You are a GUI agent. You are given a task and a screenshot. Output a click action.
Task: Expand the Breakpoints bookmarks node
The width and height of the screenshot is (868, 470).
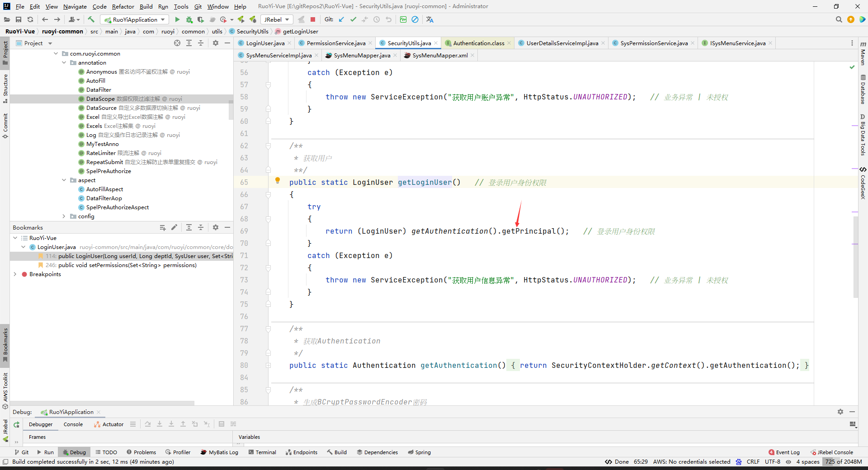[15, 274]
